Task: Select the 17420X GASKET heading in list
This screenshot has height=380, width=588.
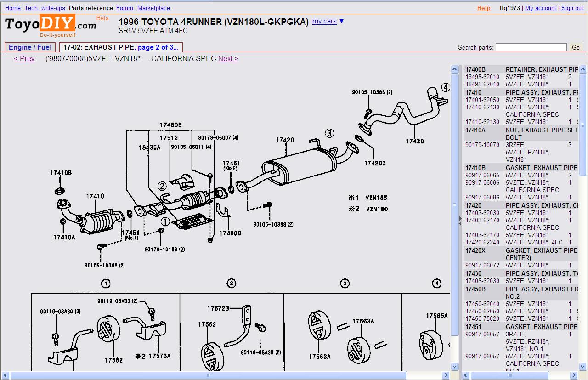Action: (x=521, y=254)
